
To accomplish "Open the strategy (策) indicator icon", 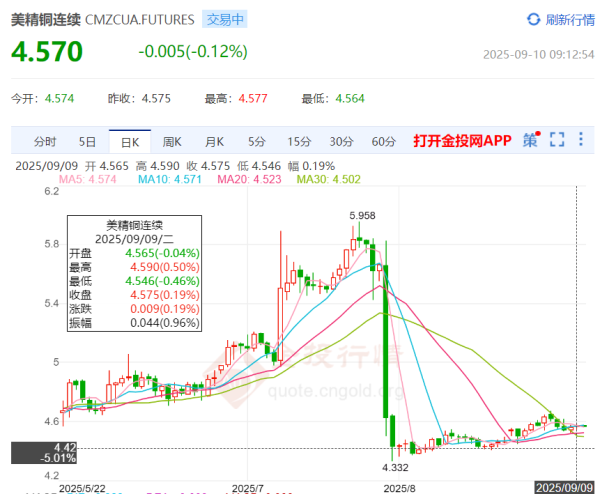I will click(x=530, y=140).
